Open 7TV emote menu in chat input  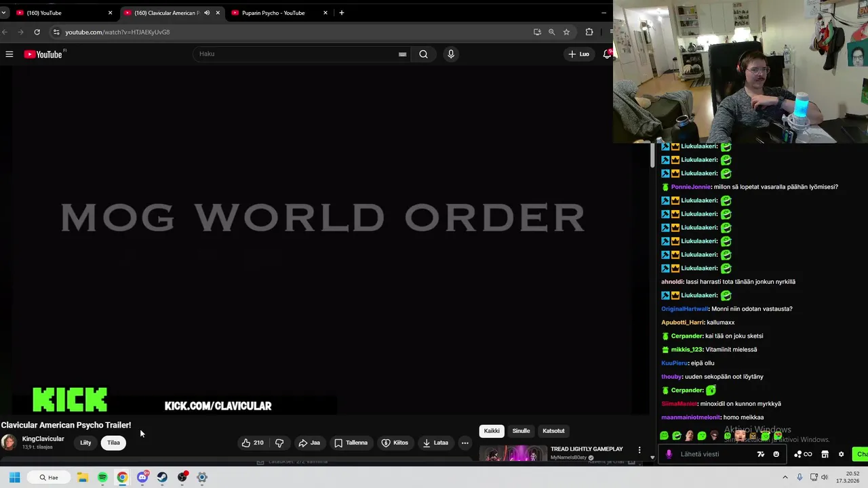[761, 454]
